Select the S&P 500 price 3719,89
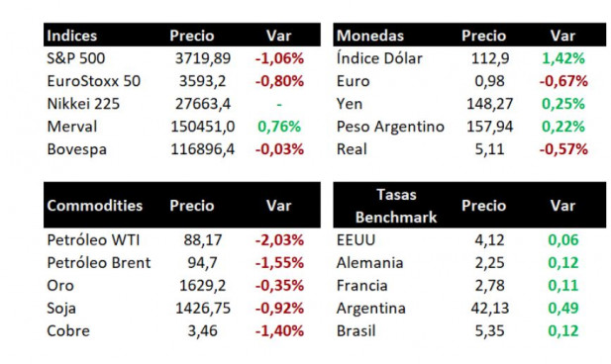611x364 pixels. (x=203, y=58)
